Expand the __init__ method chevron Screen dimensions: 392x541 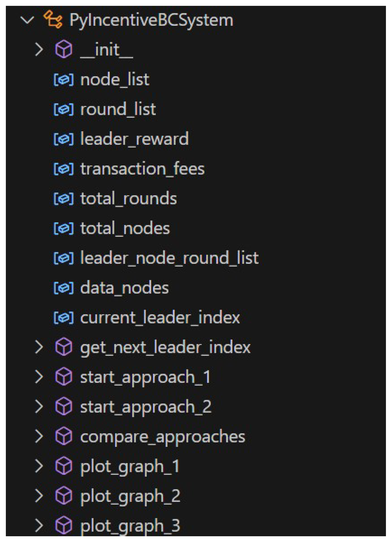click(x=39, y=50)
